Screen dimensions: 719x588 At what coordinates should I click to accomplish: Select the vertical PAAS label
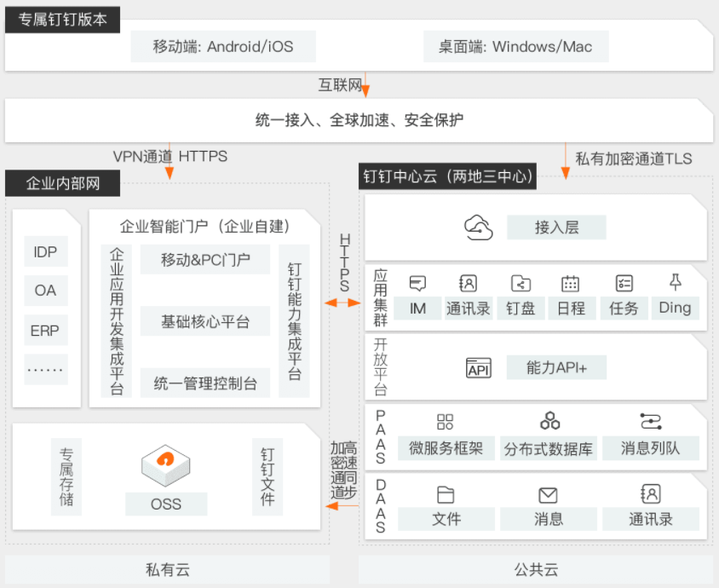381,437
